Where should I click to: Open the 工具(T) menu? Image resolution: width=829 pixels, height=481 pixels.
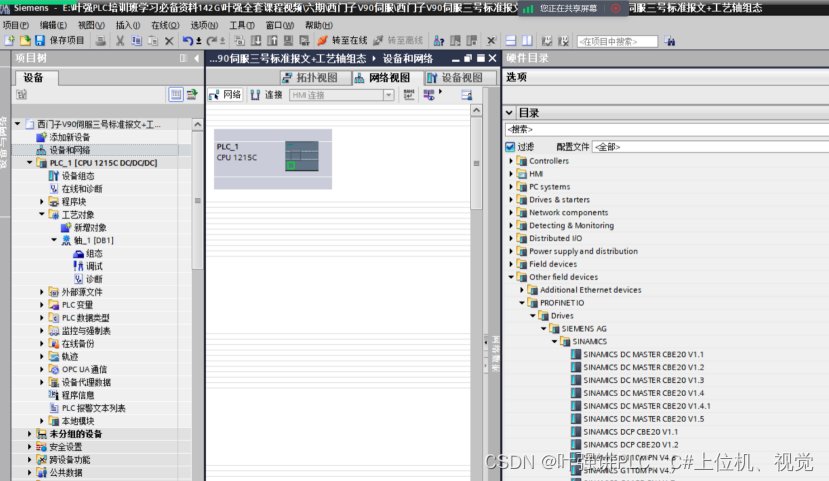242,25
